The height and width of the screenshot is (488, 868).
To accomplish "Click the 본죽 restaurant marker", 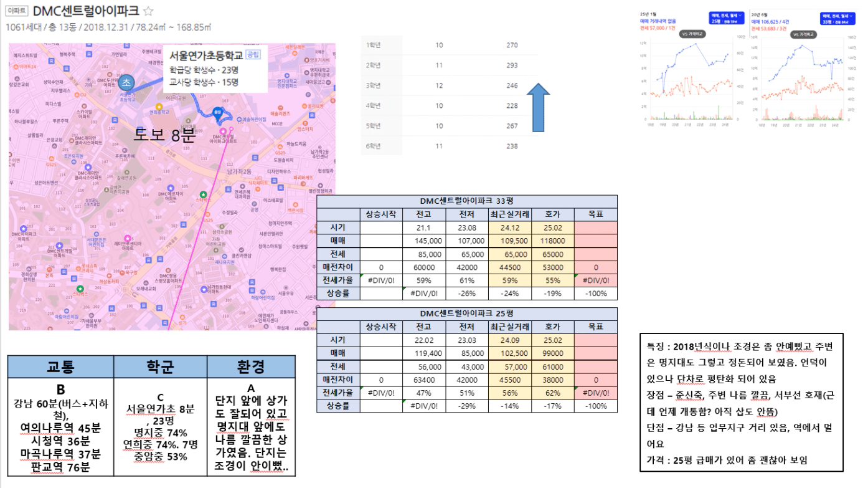I will tap(49, 269).
